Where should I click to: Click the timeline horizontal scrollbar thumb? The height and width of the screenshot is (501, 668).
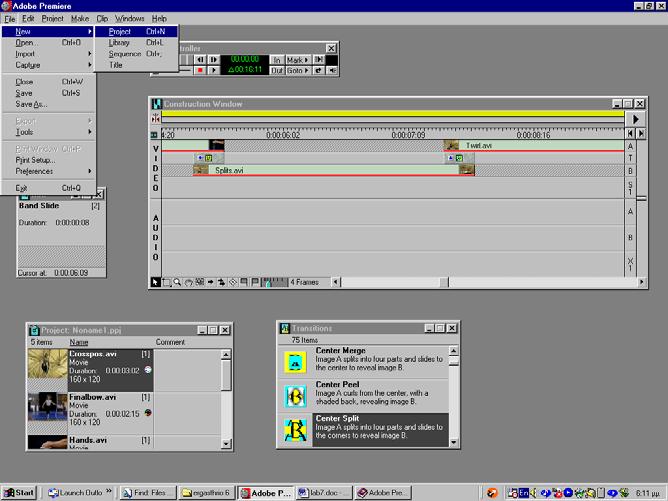tap(444, 282)
